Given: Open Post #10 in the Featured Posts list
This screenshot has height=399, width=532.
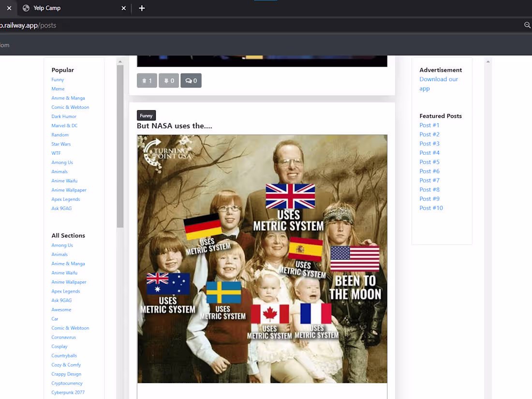Looking at the screenshot, I should (431, 207).
